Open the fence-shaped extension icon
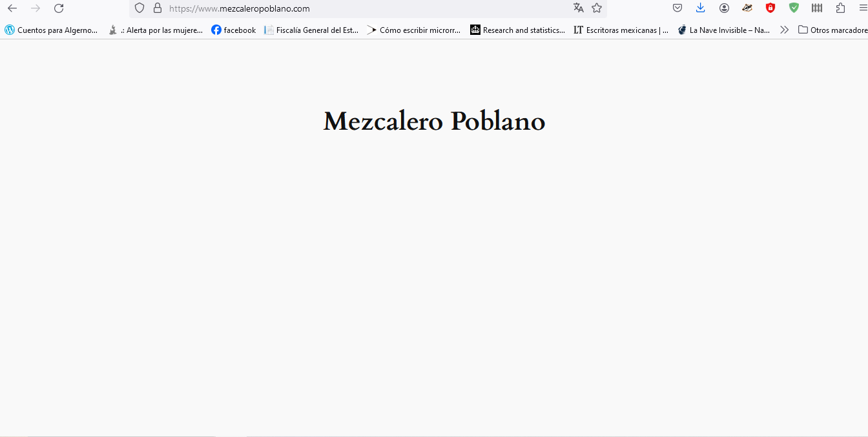The height and width of the screenshot is (437, 868). tap(817, 8)
